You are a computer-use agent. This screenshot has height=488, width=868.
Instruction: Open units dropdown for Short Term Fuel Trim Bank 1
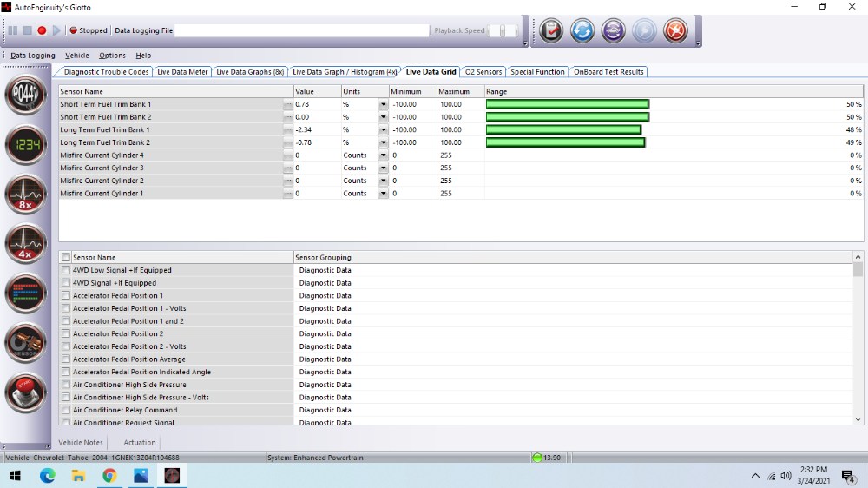(383, 104)
